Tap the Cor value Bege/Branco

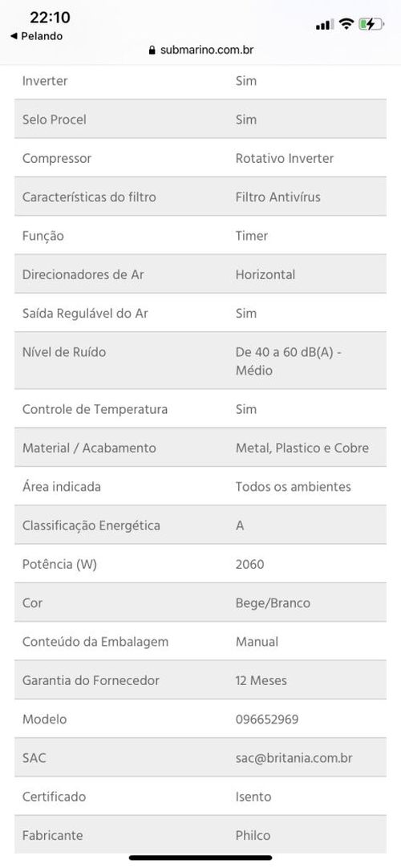(273, 602)
